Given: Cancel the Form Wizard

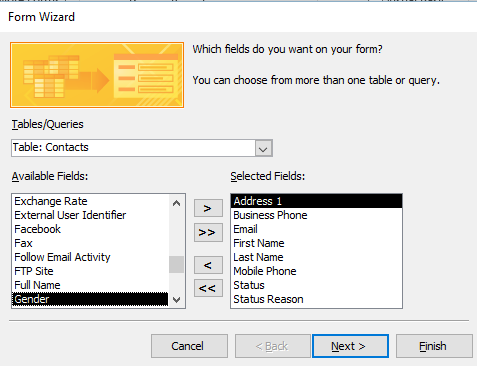Looking at the screenshot, I should coord(189,346).
